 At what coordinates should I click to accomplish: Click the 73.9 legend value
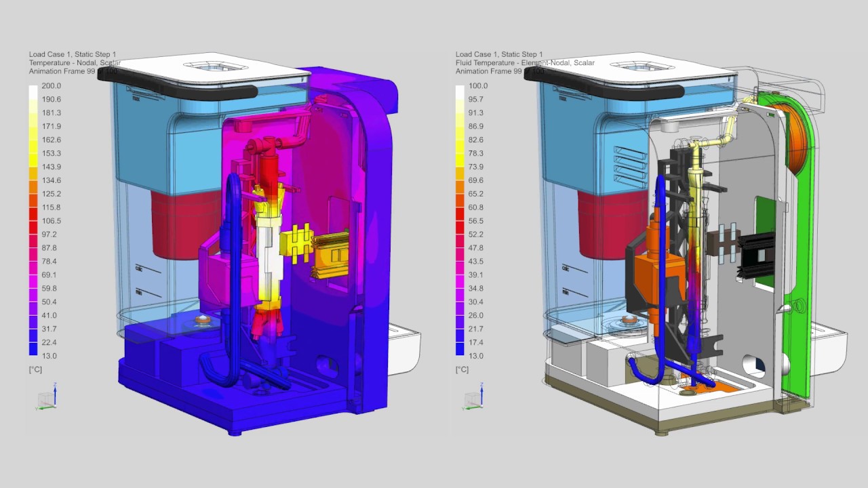476,167
